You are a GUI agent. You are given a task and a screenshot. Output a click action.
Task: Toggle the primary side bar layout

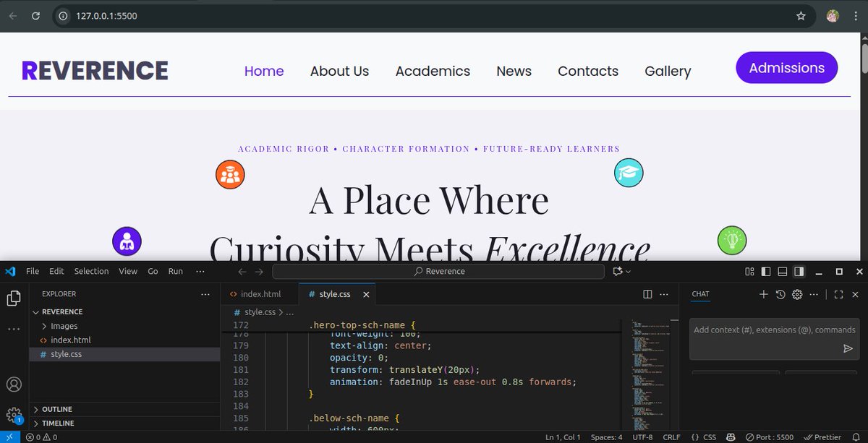click(x=765, y=272)
